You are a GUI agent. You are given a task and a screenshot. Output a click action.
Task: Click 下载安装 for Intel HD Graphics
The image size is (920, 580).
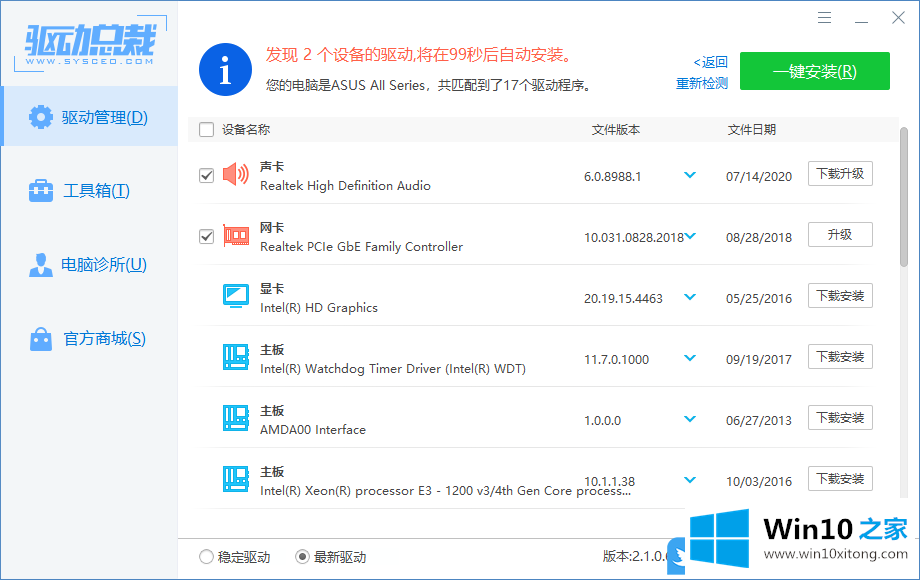[x=840, y=296]
